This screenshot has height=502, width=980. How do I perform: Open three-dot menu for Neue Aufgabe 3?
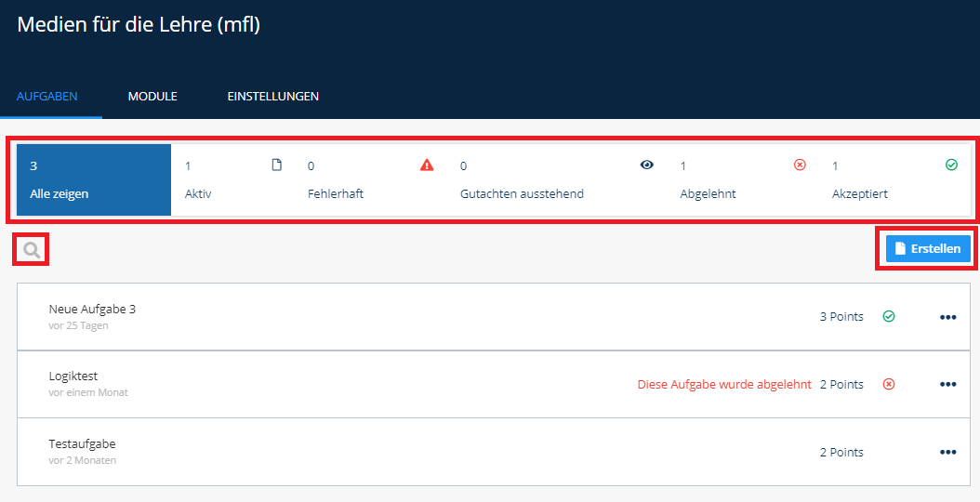point(948,317)
